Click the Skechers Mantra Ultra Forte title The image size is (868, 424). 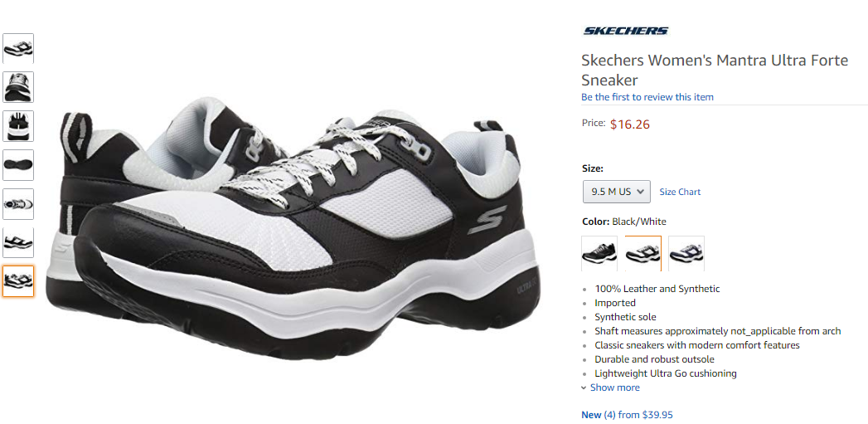(x=715, y=69)
